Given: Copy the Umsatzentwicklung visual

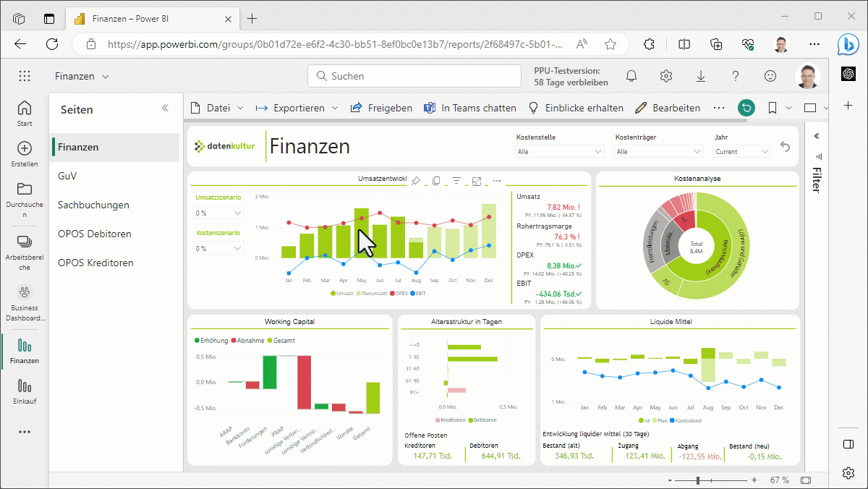Looking at the screenshot, I should (x=436, y=181).
